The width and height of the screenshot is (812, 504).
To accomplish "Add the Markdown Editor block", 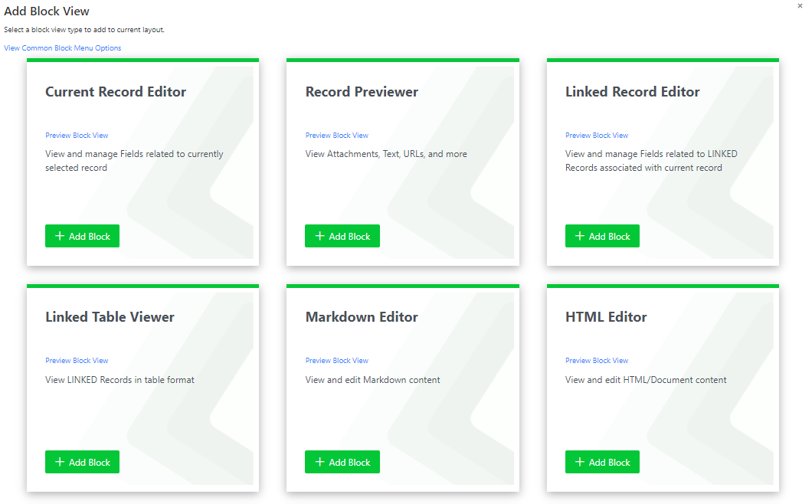I will tap(342, 462).
